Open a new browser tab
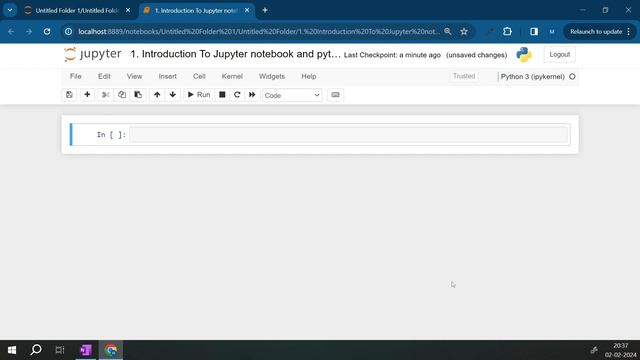640x360 pixels. (x=265, y=11)
